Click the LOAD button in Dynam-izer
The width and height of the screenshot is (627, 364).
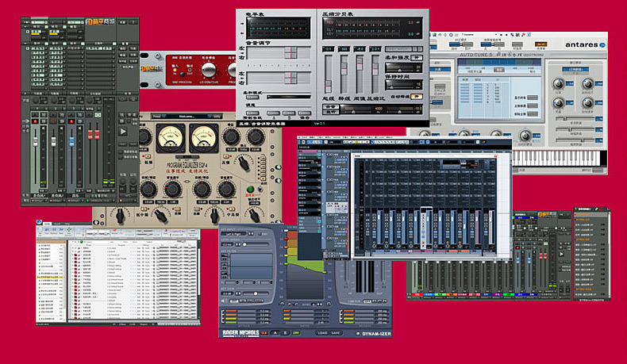pyautogui.click(x=321, y=332)
